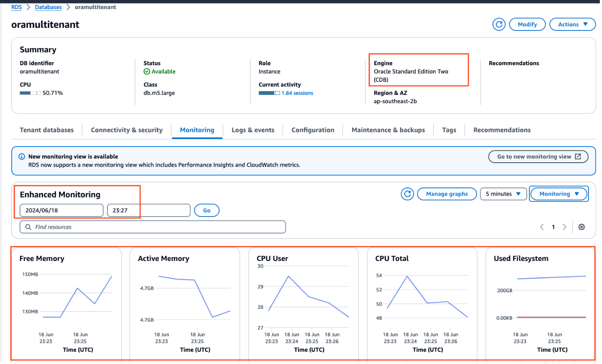Click the green Available status icon

(147, 72)
